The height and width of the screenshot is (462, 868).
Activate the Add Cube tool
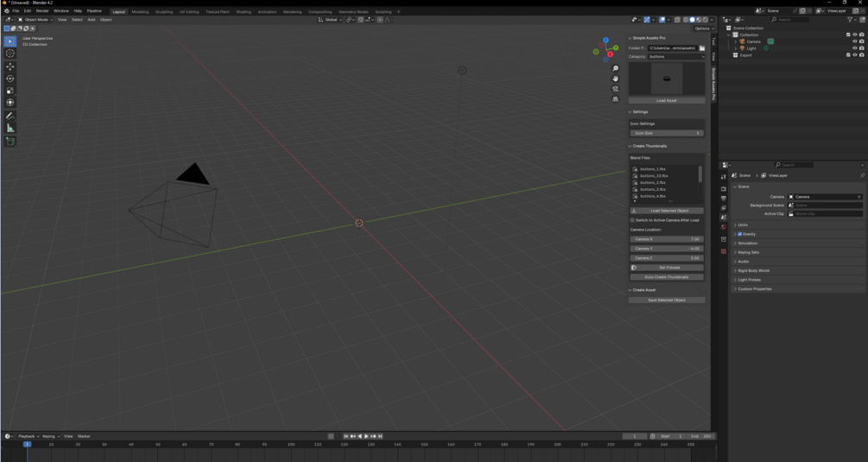click(x=10, y=142)
